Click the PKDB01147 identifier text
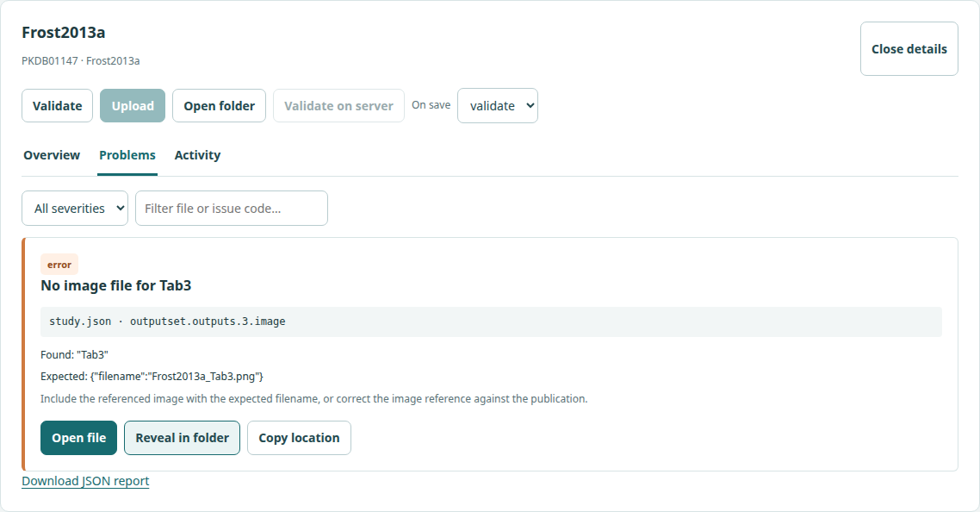 pos(50,60)
